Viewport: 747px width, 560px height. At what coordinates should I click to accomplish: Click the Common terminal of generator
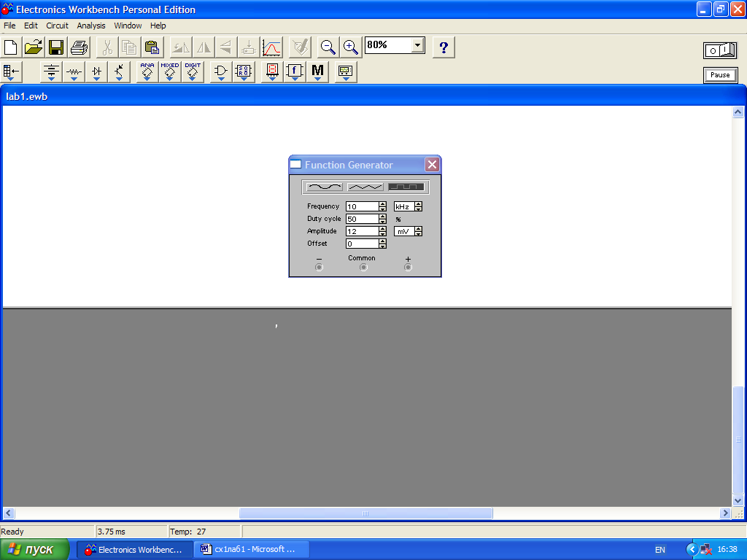pyautogui.click(x=363, y=267)
